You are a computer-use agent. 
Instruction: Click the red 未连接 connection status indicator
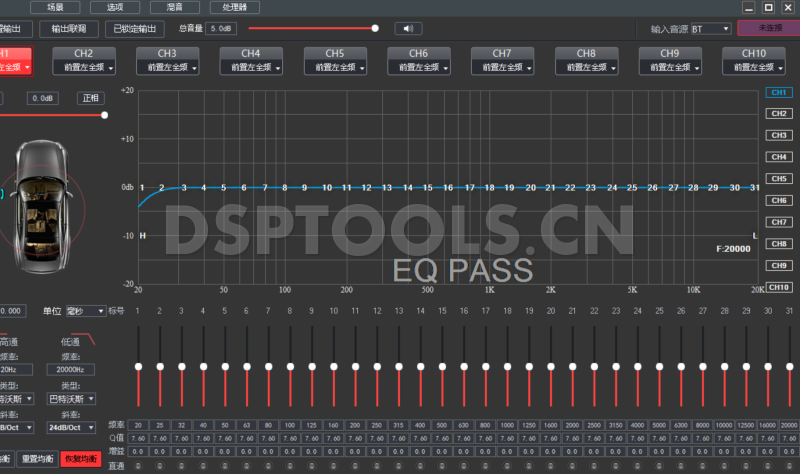768,29
